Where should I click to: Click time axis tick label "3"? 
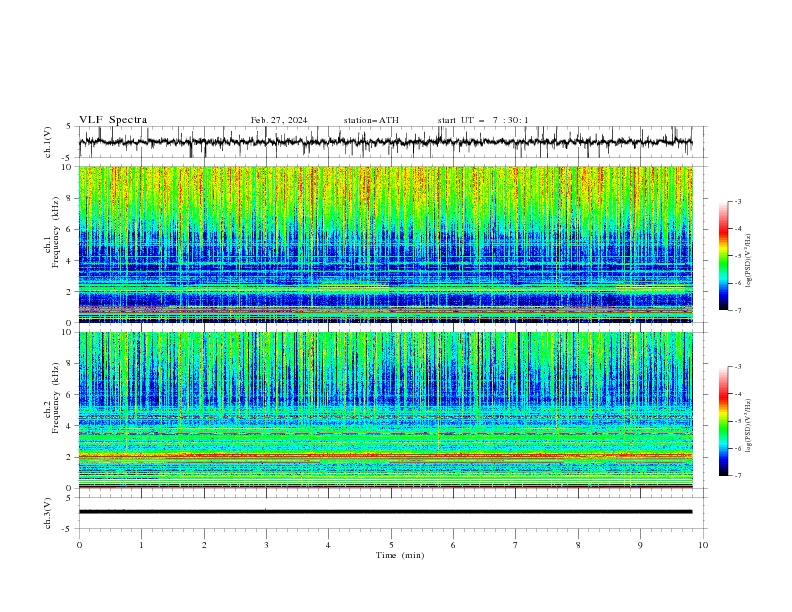coord(266,545)
